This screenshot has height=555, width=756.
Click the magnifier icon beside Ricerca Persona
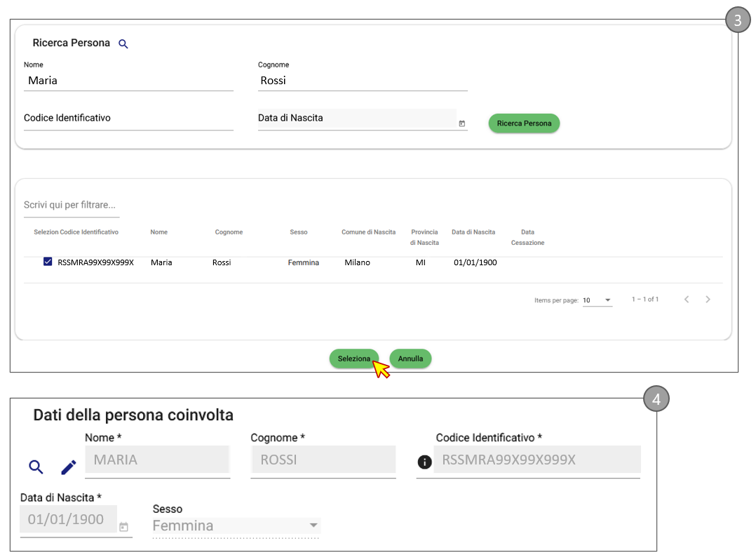tap(123, 44)
